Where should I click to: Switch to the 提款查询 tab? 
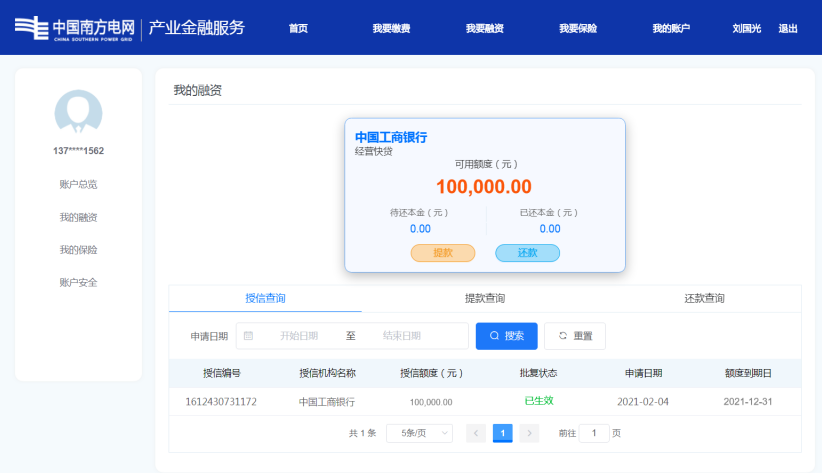[484, 298]
